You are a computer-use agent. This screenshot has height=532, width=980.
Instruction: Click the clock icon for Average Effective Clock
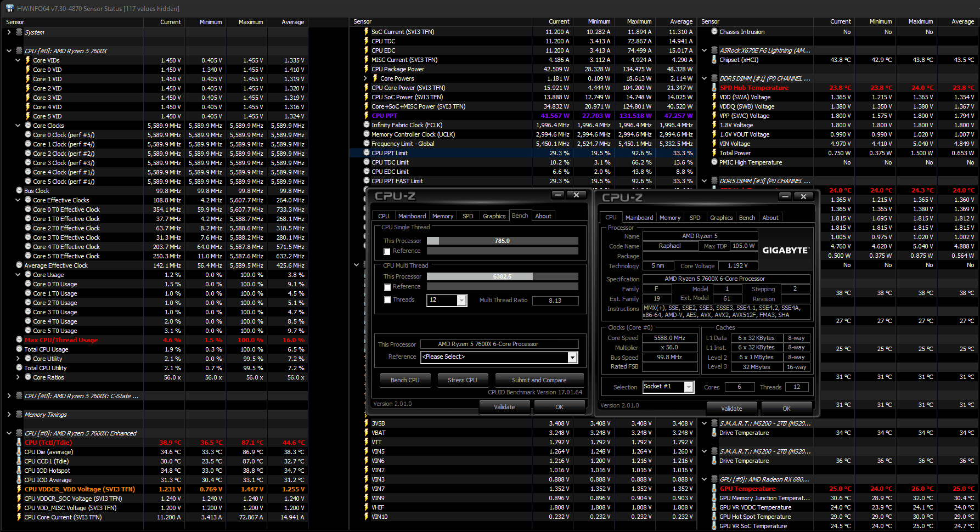click(19, 265)
